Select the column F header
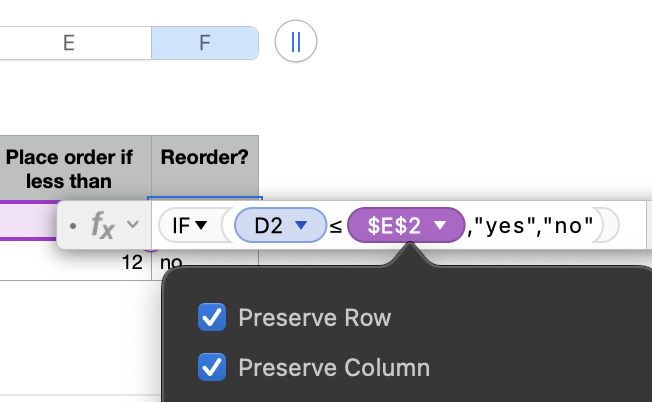652x402 pixels. [x=204, y=43]
